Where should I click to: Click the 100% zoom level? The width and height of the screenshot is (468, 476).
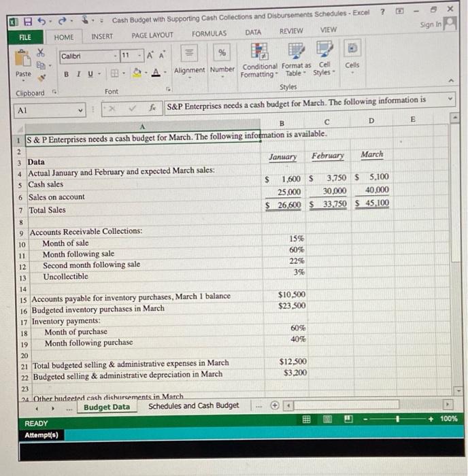click(x=448, y=419)
